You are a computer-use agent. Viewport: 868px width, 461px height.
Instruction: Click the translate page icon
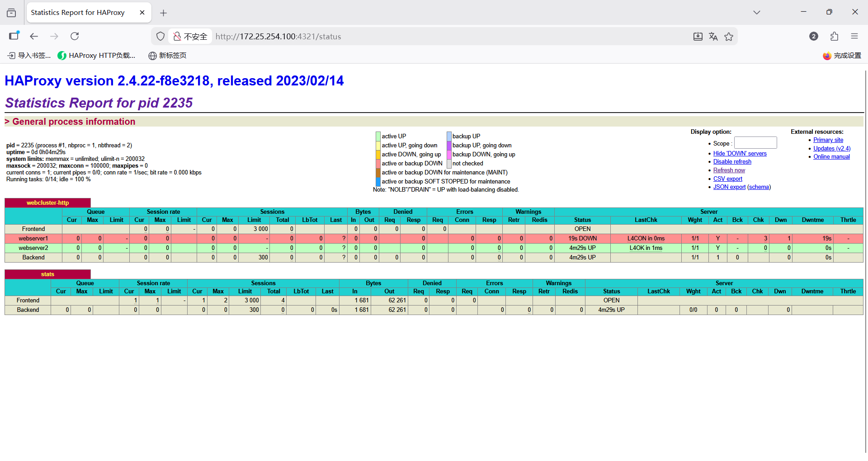[x=713, y=37]
